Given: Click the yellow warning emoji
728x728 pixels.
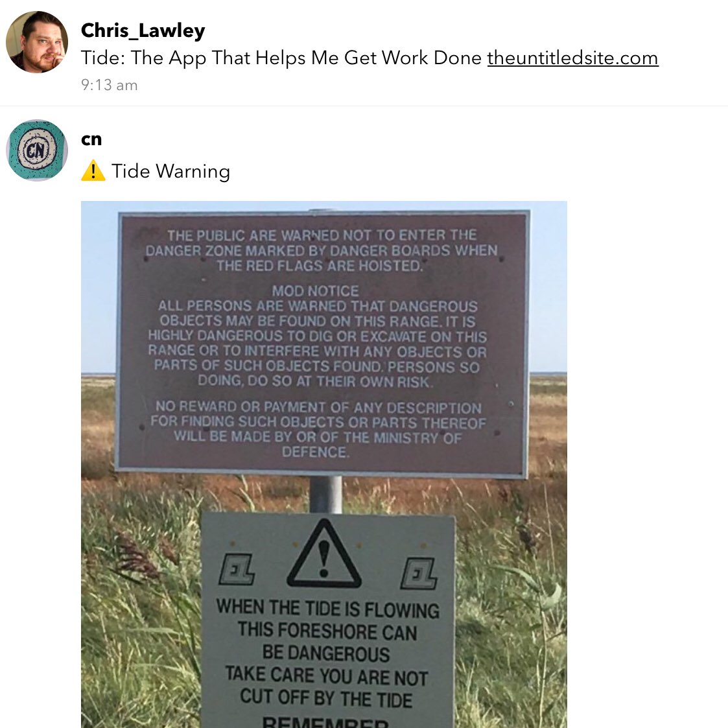Looking at the screenshot, I should point(93,171).
